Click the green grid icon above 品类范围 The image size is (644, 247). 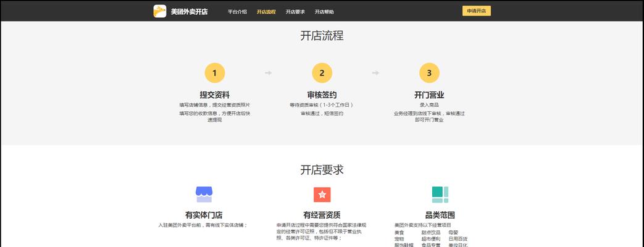440,195
